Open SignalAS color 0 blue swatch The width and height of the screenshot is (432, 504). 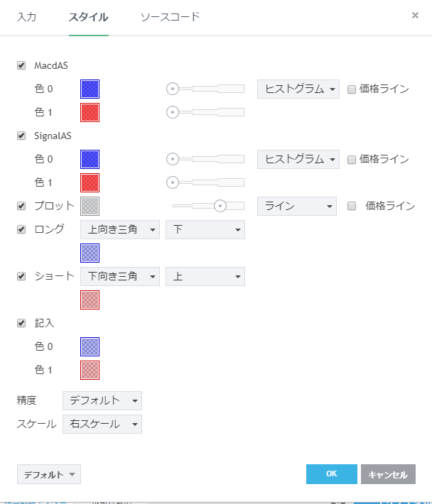click(x=90, y=159)
